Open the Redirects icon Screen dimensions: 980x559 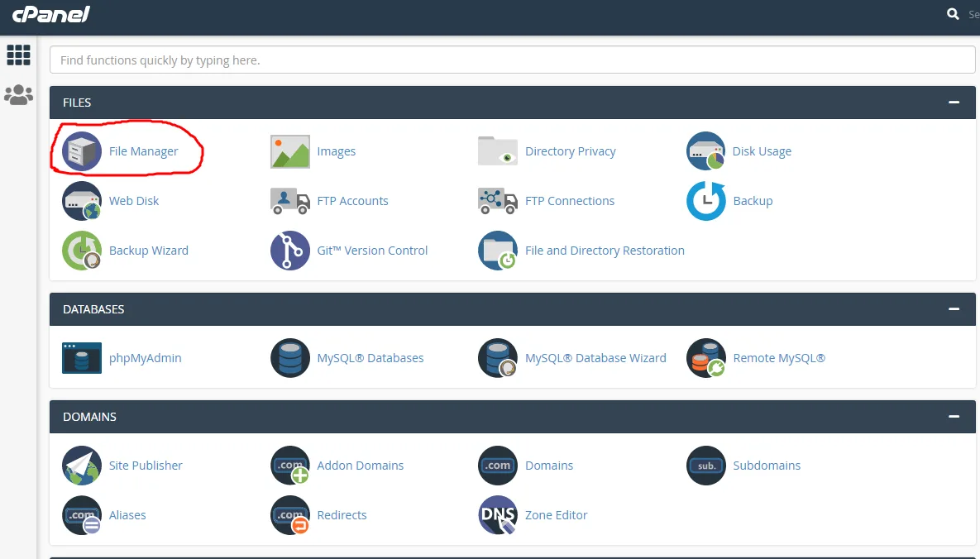[x=290, y=514]
